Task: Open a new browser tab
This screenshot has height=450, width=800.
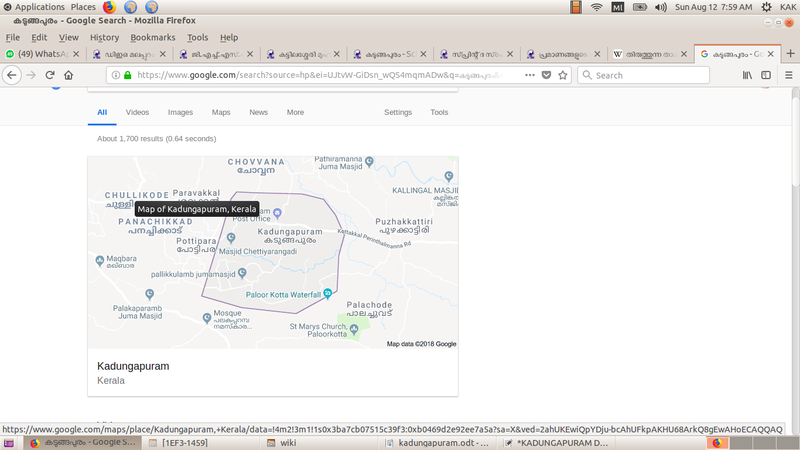Action: click(x=792, y=53)
